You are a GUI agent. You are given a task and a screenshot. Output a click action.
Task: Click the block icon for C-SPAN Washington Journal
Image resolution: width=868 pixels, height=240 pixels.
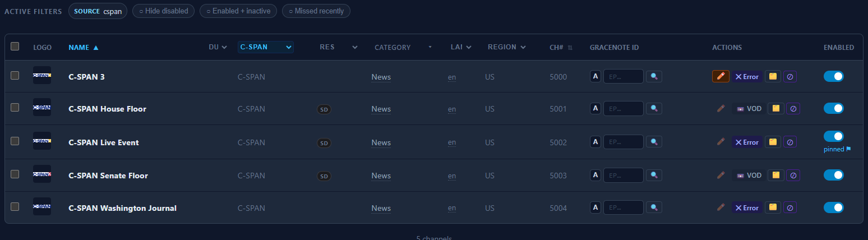pyautogui.click(x=790, y=207)
